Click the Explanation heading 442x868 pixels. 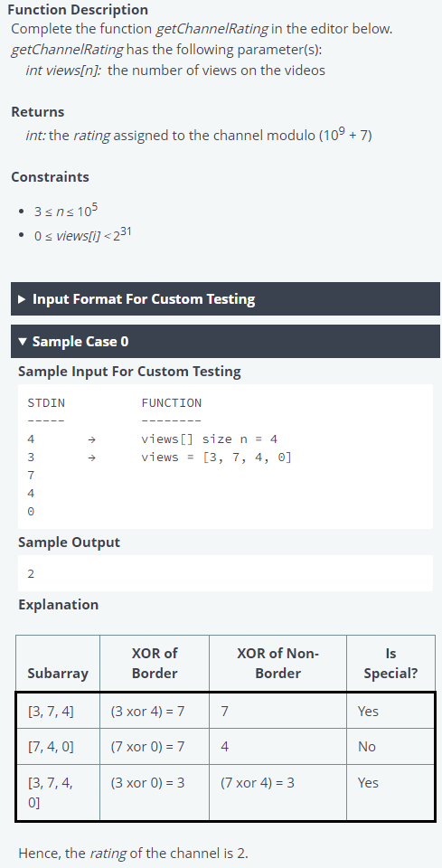click(x=58, y=605)
